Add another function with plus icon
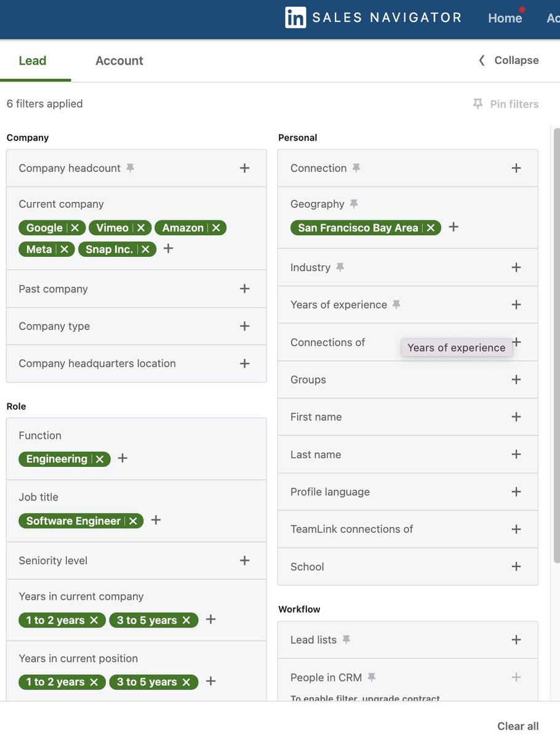The height and width of the screenshot is (739, 560). click(x=122, y=458)
